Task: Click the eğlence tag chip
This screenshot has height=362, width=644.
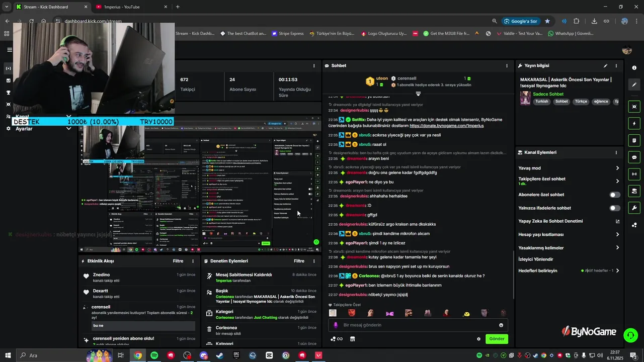Action: point(601,102)
